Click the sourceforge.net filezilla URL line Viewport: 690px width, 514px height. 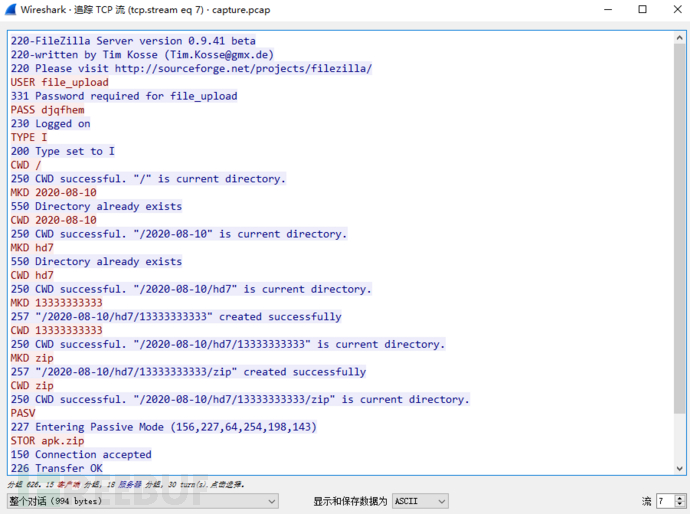pos(191,69)
